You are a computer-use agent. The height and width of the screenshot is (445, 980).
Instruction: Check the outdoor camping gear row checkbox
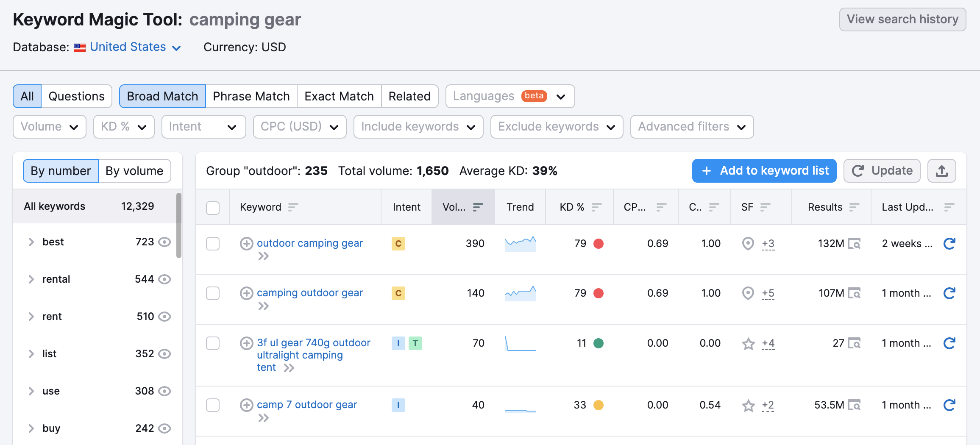(x=213, y=244)
